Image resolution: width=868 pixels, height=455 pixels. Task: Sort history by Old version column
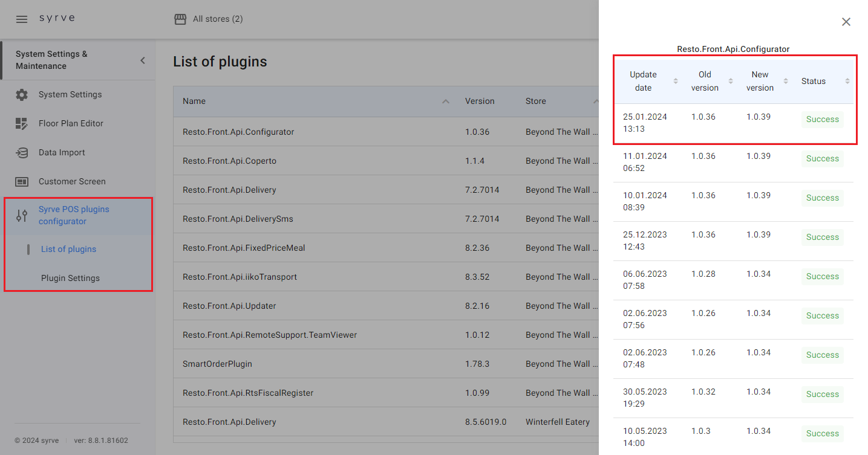(731, 82)
